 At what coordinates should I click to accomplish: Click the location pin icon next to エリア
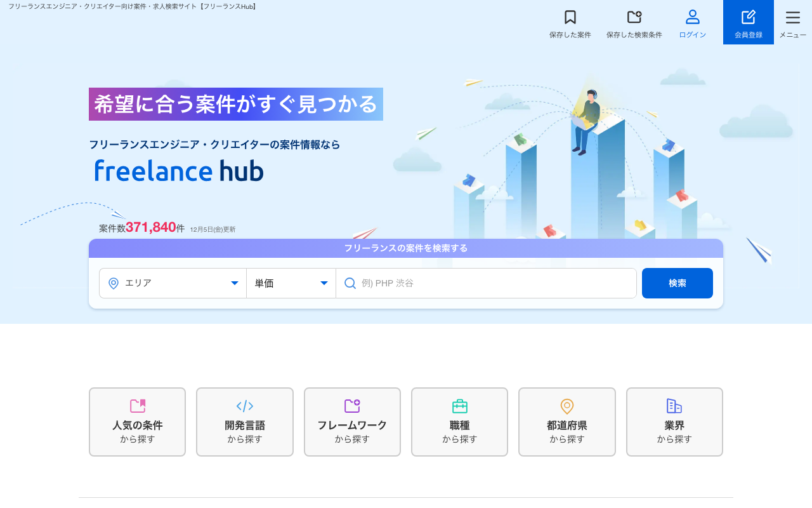tap(114, 283)
